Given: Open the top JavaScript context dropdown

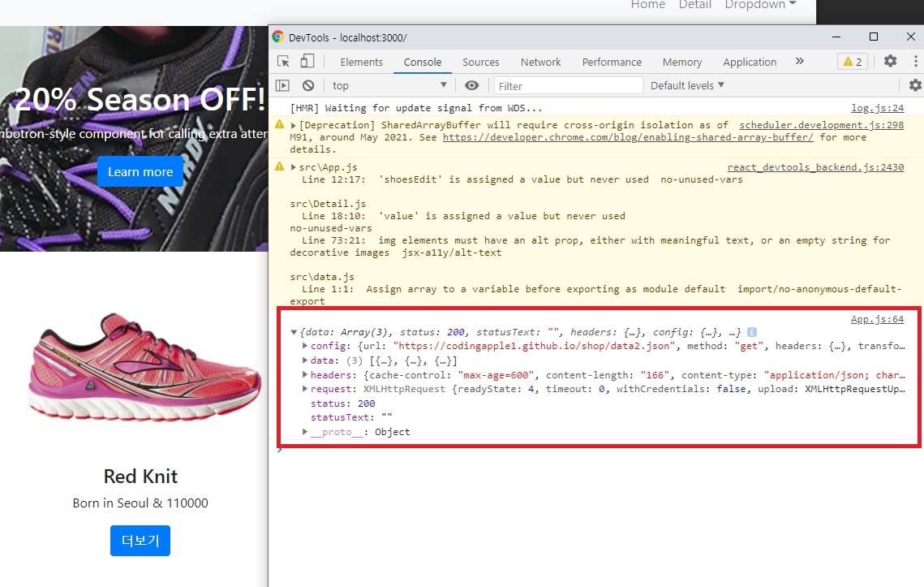Looking at the screenshot, I should (x=389, y=85).
